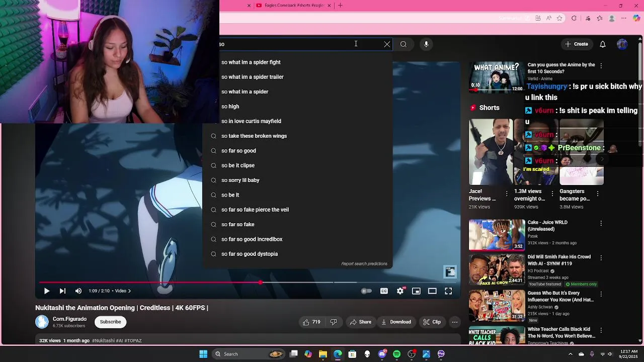
Task: Open options for 'Jace! Previews' short
Action: click(507, 194)
